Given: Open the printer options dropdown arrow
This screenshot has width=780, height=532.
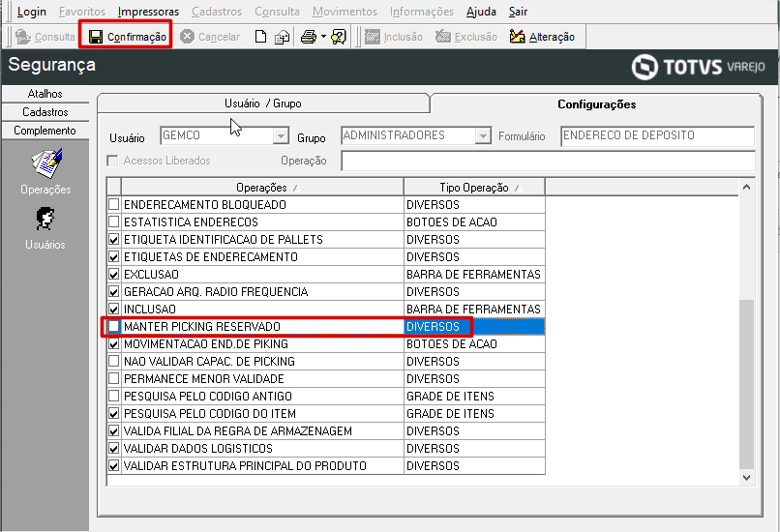Looking at the screenshot, I should 323,37.
